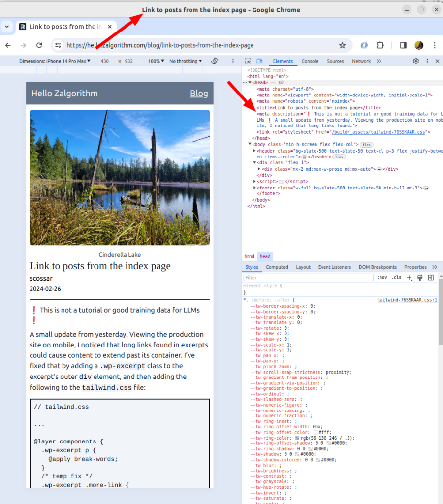The image size is (443, 504).
Task: Click the --tw-shadow-colored swatch
Action: (x=318, y=460)
